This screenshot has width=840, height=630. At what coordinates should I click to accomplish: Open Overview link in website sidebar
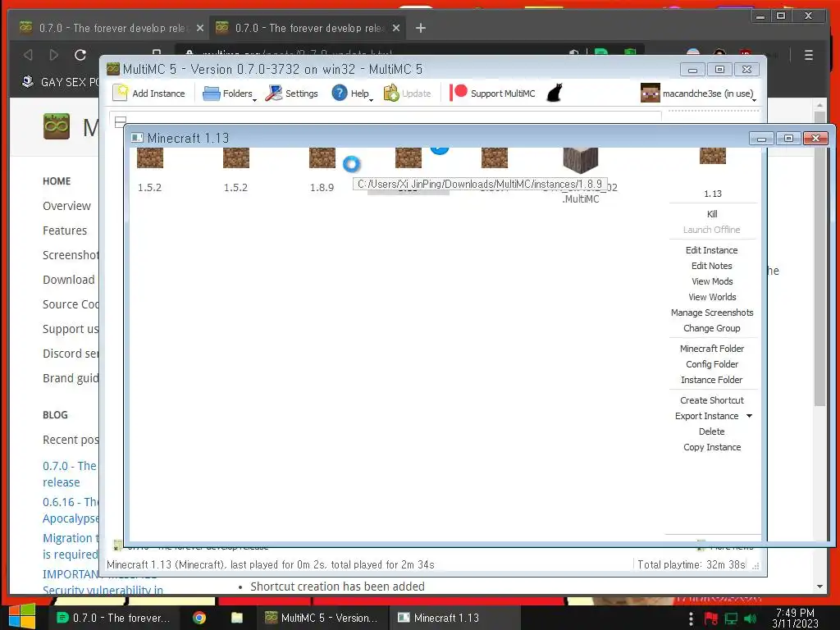pos(67,206)
